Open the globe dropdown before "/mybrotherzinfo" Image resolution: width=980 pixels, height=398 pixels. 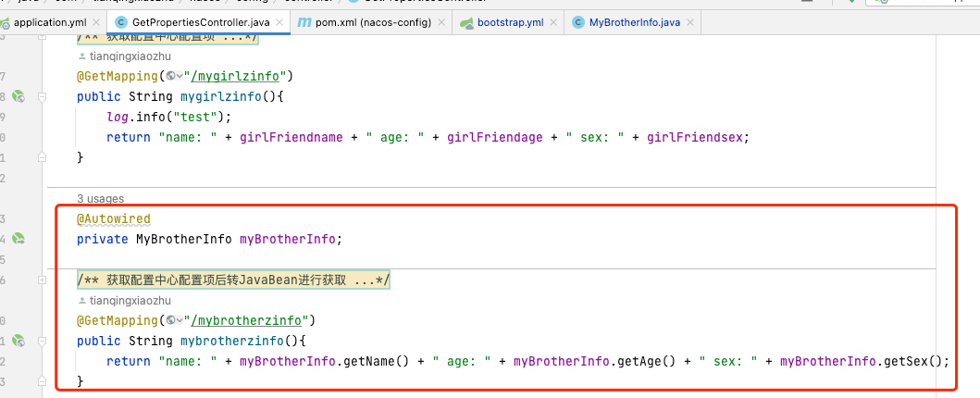click(x=174, y=321)
